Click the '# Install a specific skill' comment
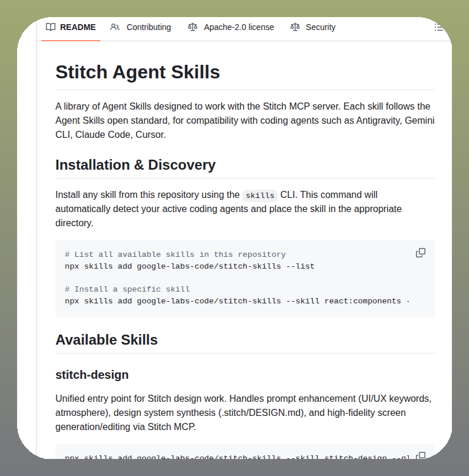The image size is (469, 476). pyautogui.click(x=127, y=289)
